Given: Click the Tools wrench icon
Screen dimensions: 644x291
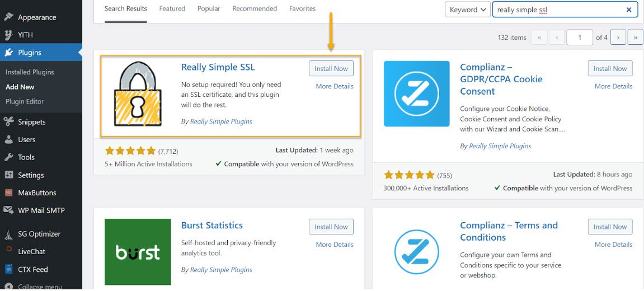Looking at the screenshot, I should click(8, 157).
